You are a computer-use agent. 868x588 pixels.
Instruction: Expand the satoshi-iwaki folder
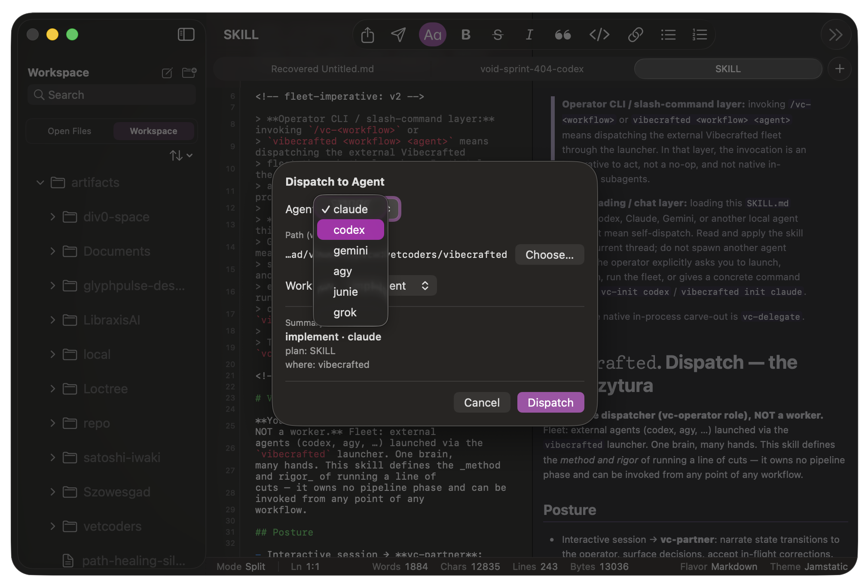click(52, 458)
